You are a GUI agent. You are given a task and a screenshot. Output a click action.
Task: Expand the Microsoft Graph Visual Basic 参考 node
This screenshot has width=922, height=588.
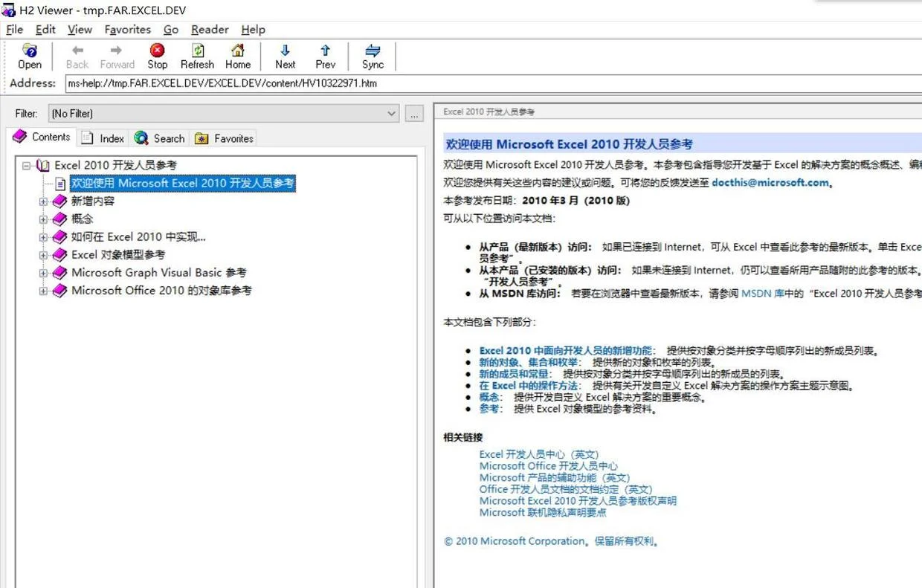click(x=43, y=273)
